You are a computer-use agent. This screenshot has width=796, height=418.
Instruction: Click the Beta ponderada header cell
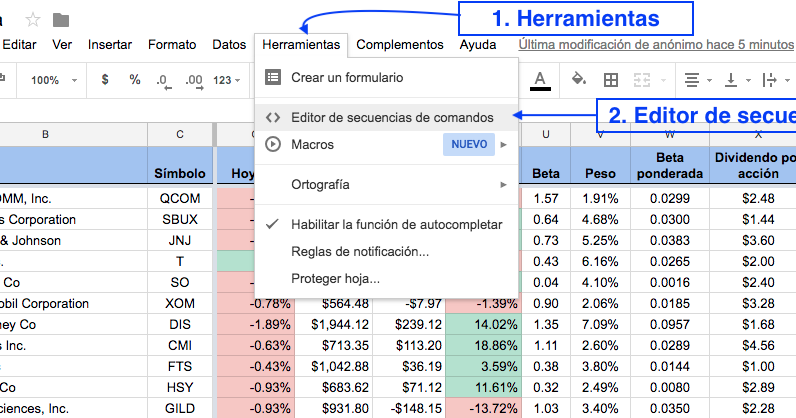(670, 165)
